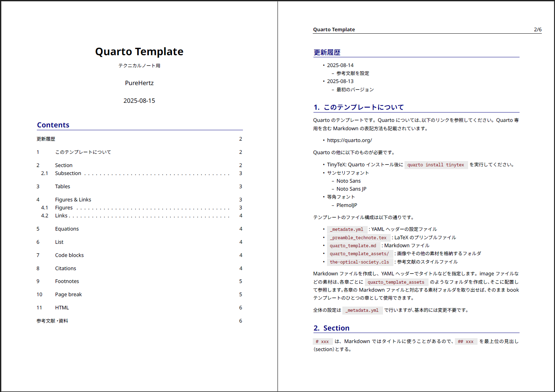Click the Noto Sans JP font item
The image size is (555, 392).
(x=351, y=189)
